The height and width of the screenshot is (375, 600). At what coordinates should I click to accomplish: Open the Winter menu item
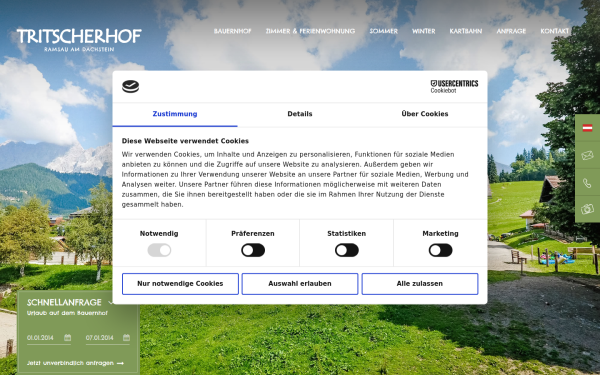pyautogui.click(x=424, y=31)
